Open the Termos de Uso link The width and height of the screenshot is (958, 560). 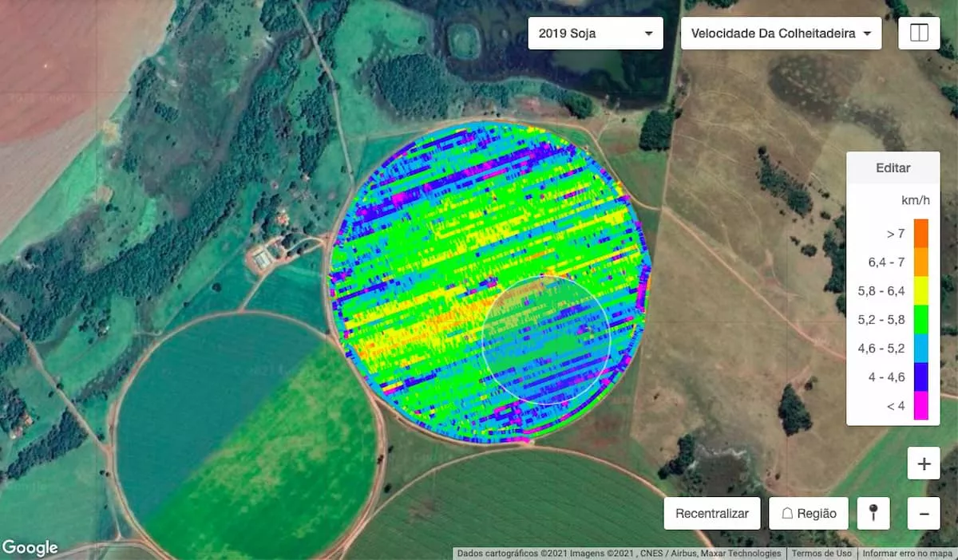(x=821, y=554)
